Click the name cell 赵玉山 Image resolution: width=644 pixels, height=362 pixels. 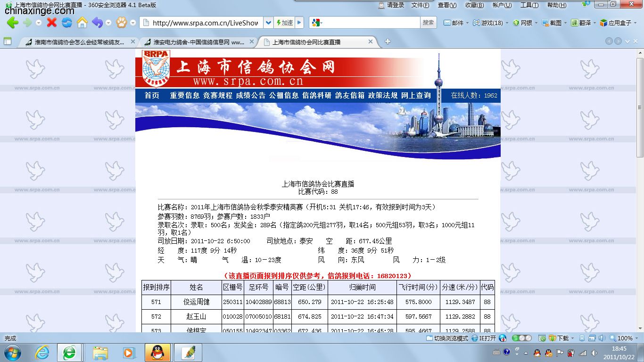pos(196,316)
